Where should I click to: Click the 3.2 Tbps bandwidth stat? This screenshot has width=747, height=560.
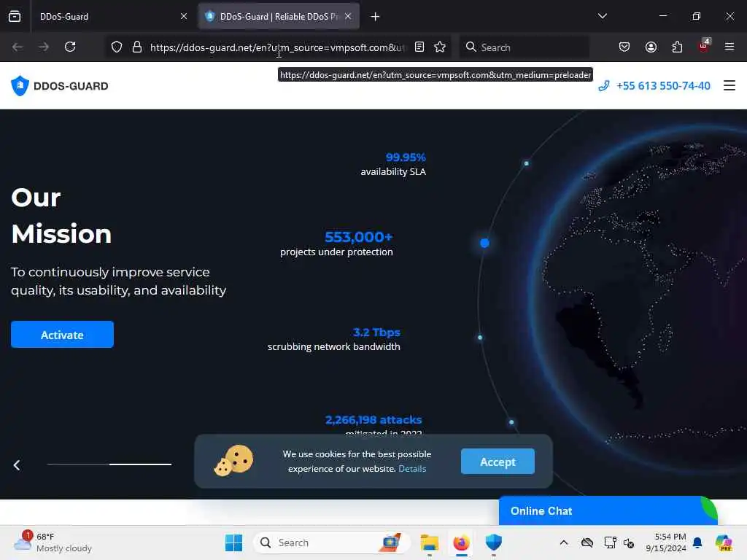click(x=334, y=339)
